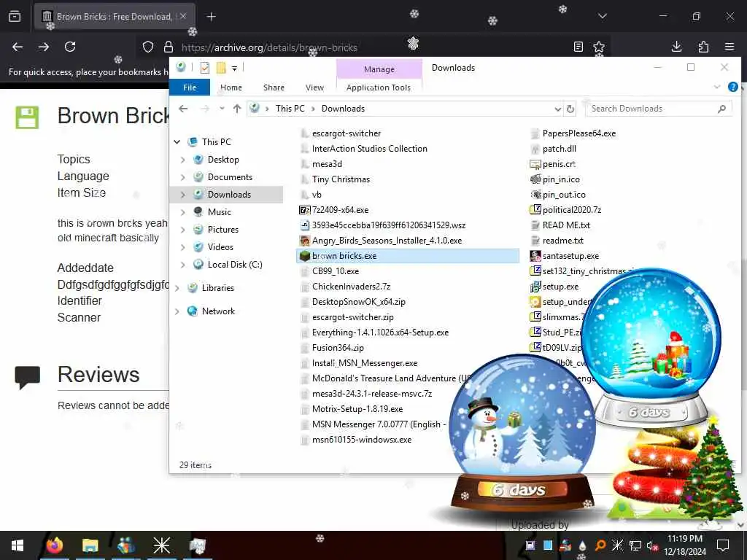Click the Firefox back arrow button
This screenshot has width=747, height=560.
pos(18,47)
